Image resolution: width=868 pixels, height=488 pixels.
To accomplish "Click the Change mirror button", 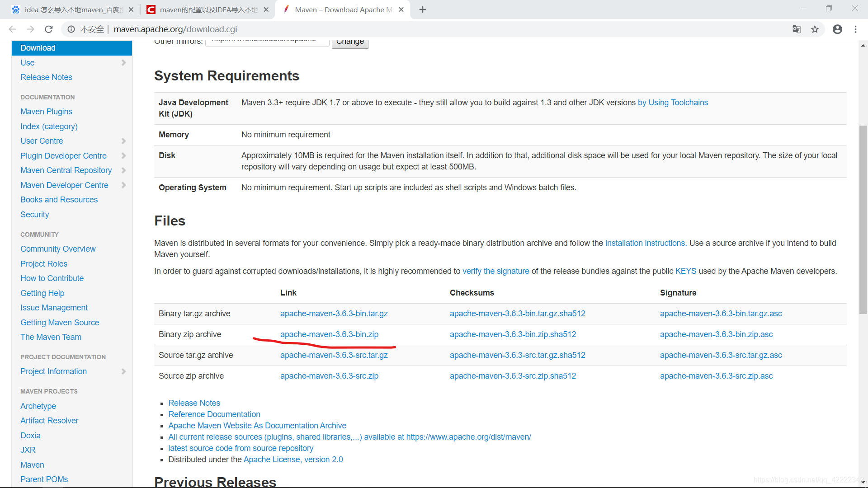I will tap(350, 42).
